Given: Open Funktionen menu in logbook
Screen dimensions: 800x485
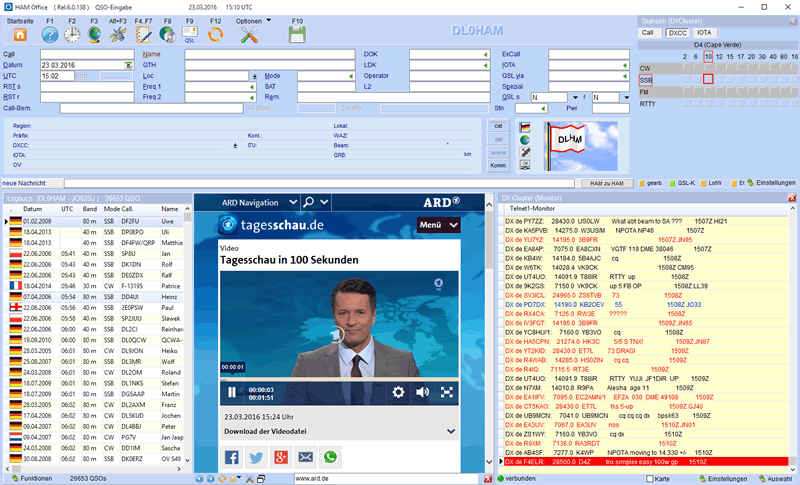Looking at the screenshot, I should (32, 479).
